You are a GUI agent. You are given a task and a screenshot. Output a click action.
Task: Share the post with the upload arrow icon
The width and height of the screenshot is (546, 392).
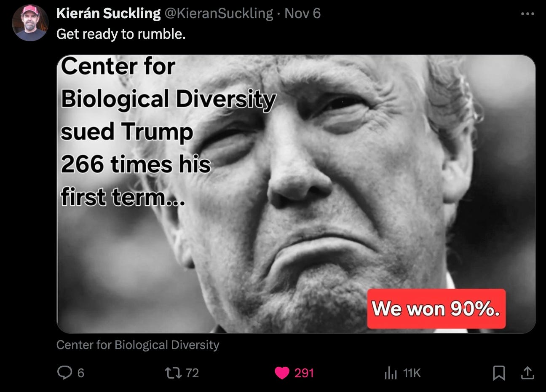527,373
